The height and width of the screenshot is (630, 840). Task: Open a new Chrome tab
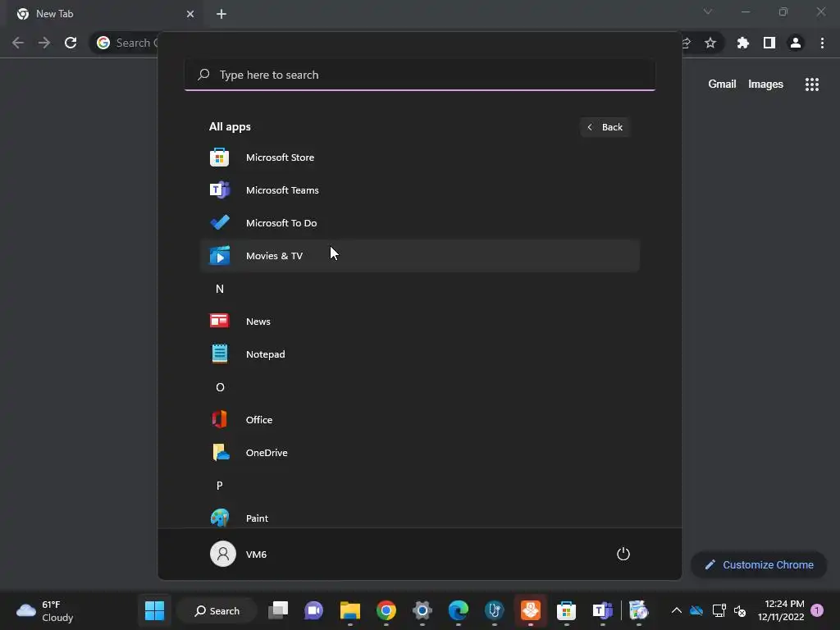tap(221, 14)
